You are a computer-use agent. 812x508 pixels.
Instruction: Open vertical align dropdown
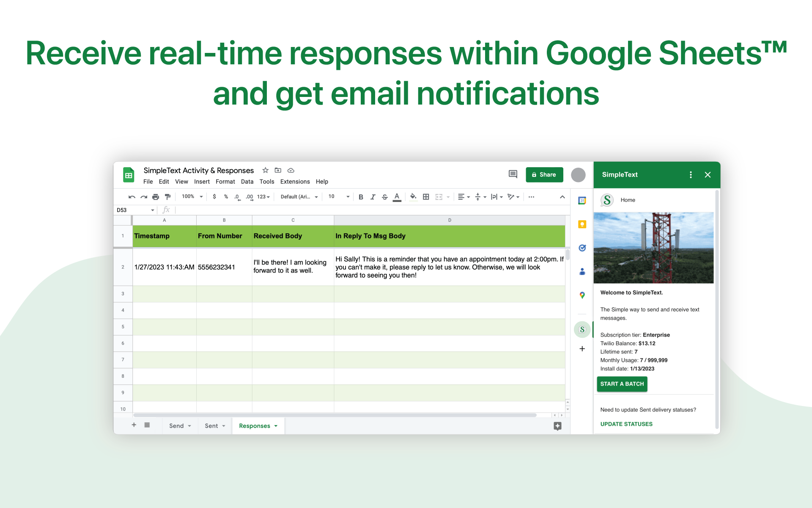[x=480, y=197]
